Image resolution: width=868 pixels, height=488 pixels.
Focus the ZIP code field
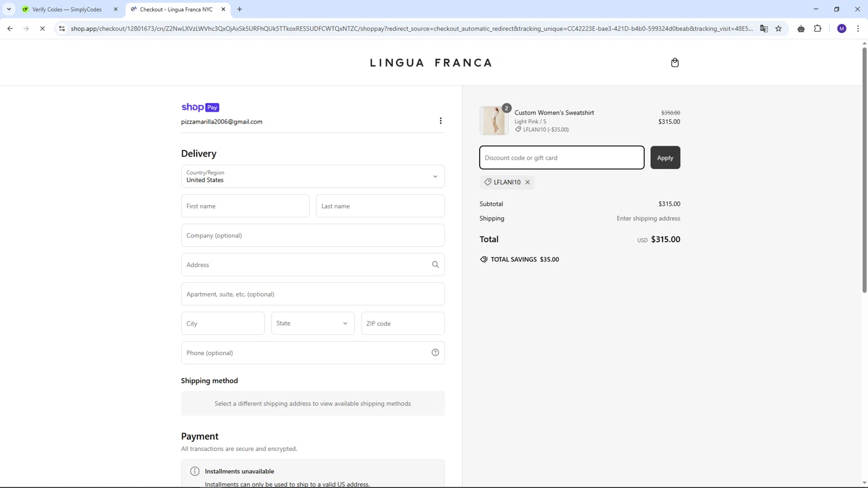[403, 323]
